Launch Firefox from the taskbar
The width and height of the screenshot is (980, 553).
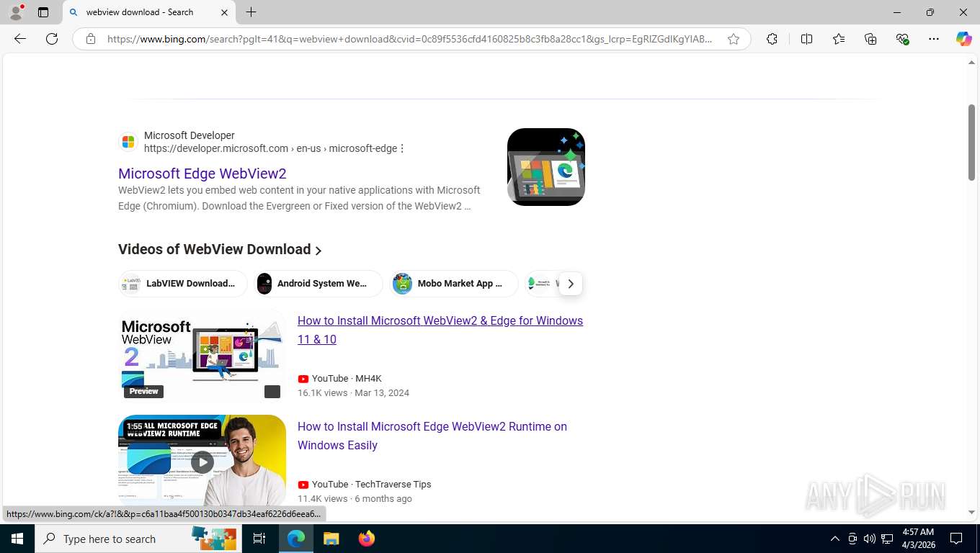(366, 539)
